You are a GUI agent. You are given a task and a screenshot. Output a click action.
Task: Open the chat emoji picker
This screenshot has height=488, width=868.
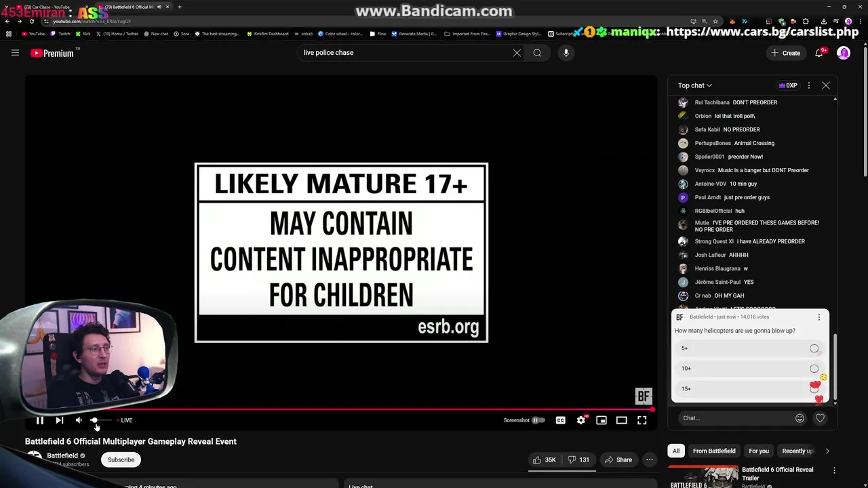coord(800,418)
